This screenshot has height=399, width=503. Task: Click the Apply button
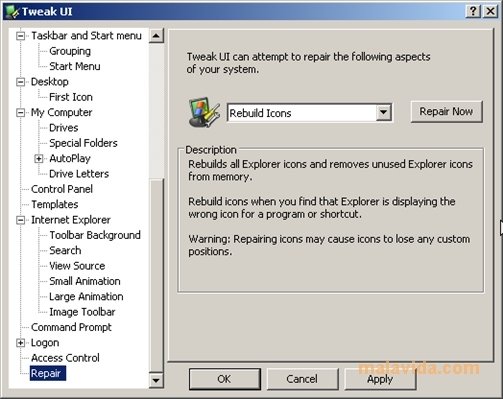click(380, 379)
